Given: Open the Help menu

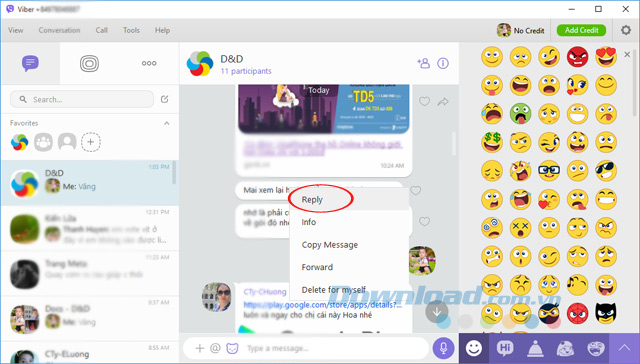Looking at the screenshot, I should coord(162,30).
